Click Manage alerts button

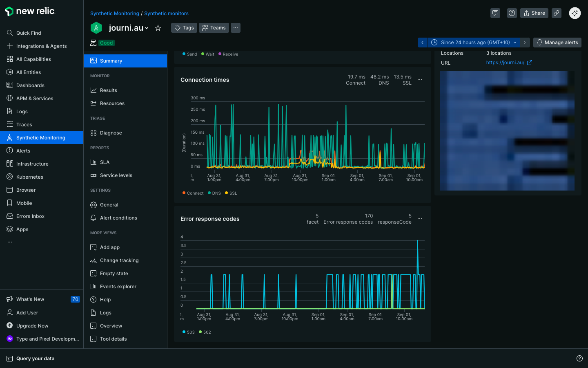coord(557,43)
